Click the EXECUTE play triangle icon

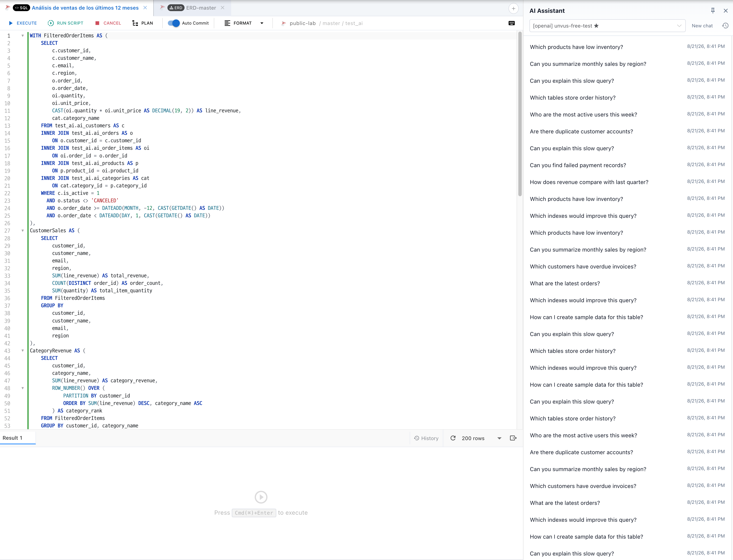click(x=11, y=23)
